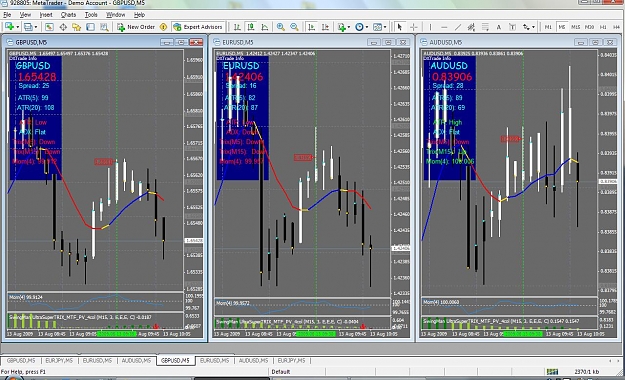The image size is (625, 380).
Task: Toggle Chart Shift option
Action: [325, 27]
